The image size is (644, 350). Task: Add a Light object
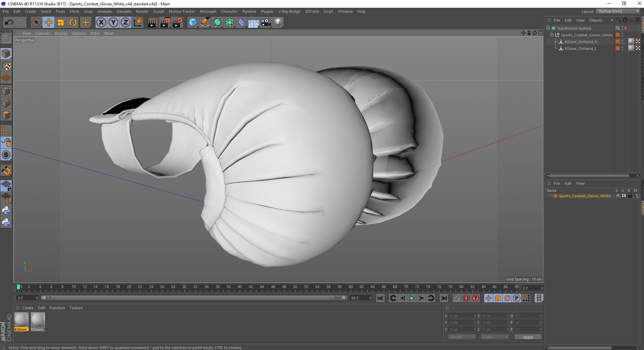click(278, 23)
